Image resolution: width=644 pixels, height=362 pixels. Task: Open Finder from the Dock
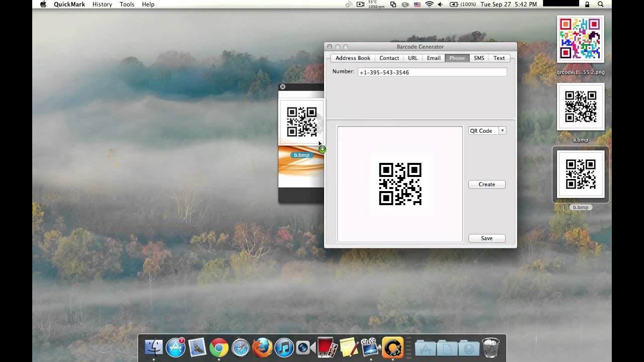(153, 347)
